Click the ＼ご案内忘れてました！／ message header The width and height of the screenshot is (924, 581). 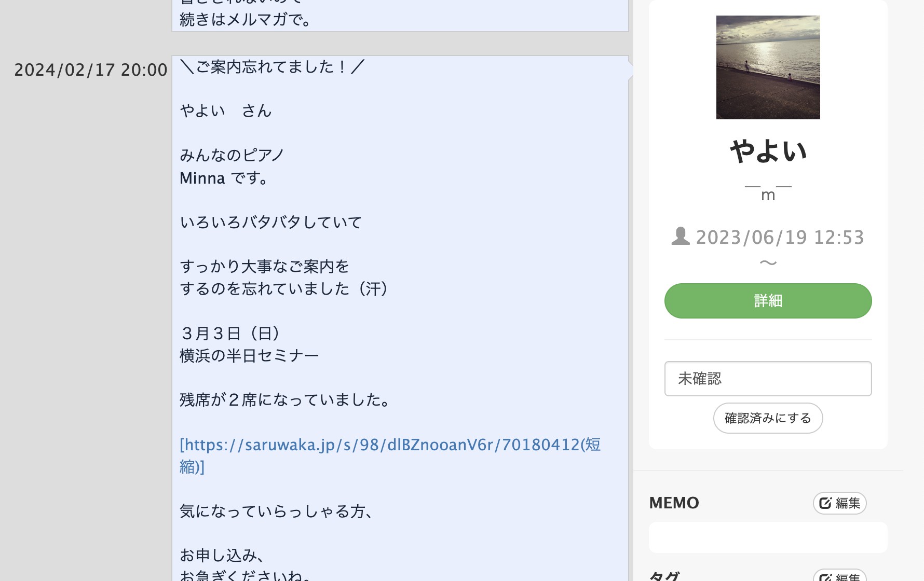pos(273,67)
